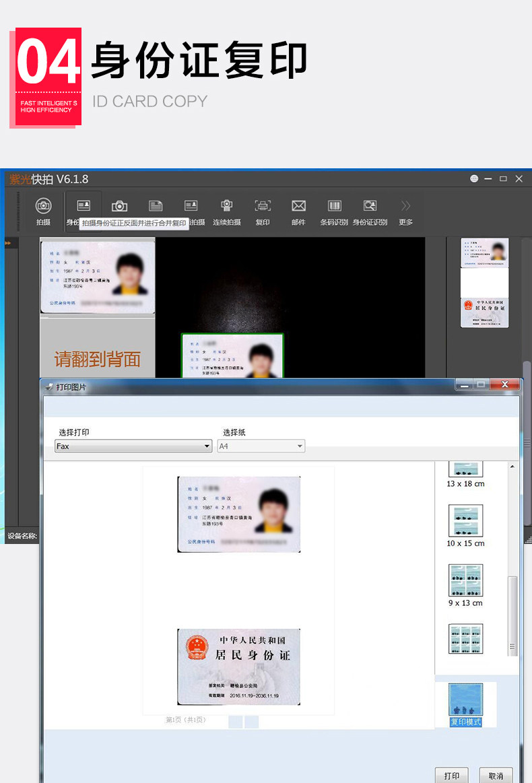Open 条码识别 barcode recognition
The width and height of the screenshot is (532, 783).
[x=334, y=211]
